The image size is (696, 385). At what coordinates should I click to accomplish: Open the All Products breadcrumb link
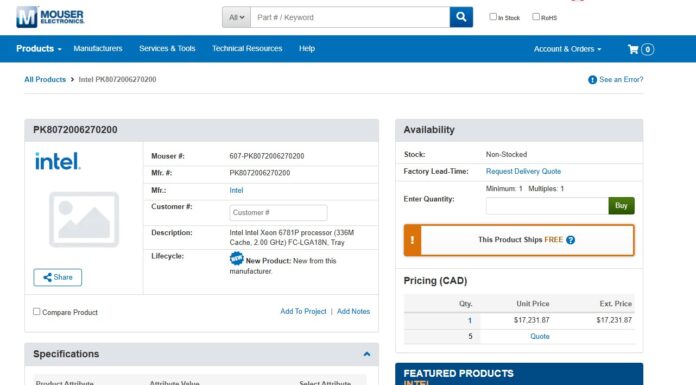pos(45,79)
